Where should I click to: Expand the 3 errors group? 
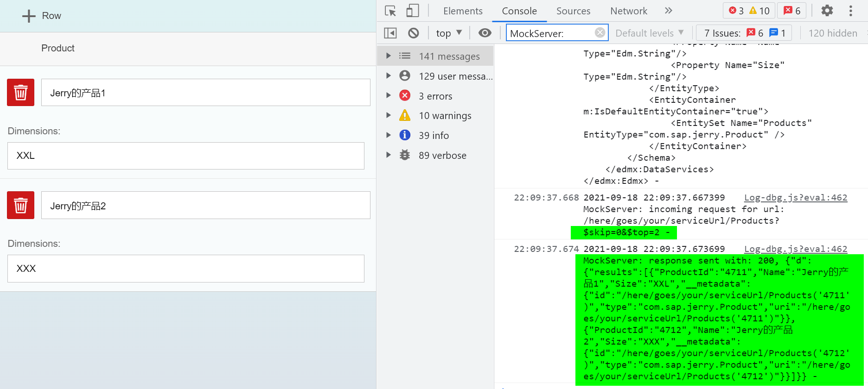389,95
